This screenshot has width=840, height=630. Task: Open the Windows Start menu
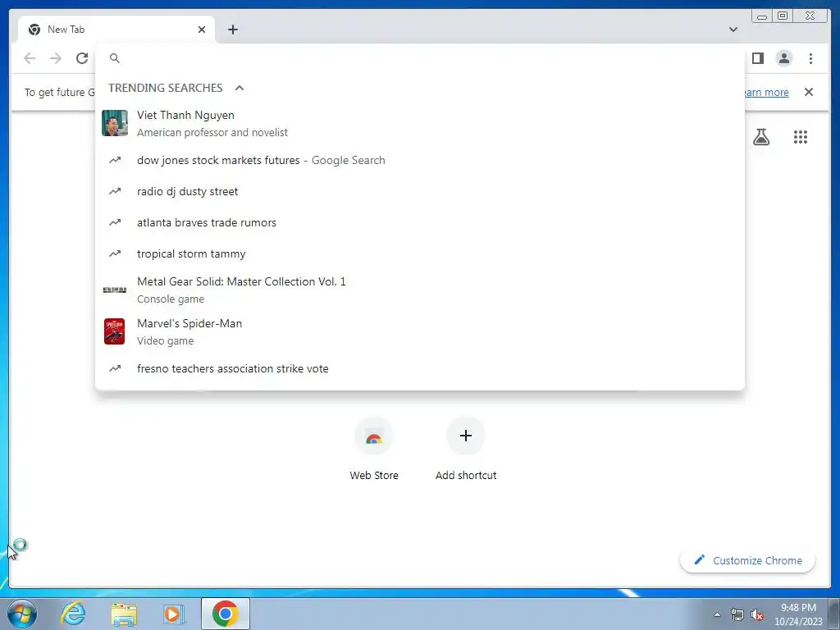point(22,614)
